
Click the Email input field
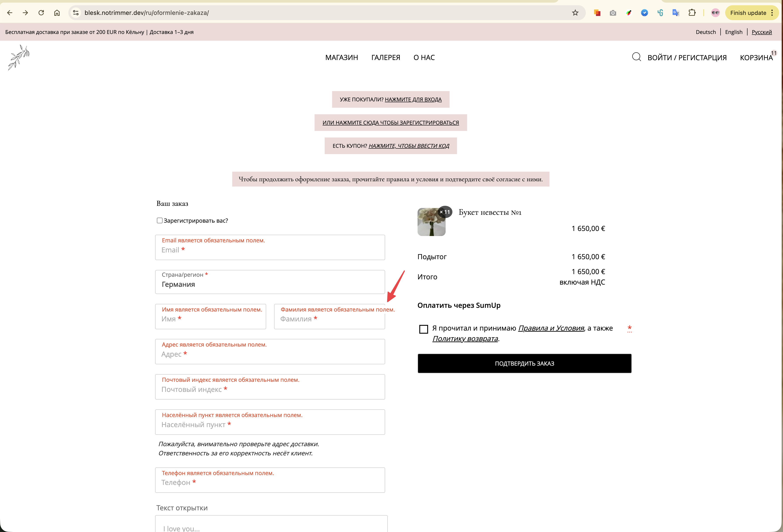270,250
